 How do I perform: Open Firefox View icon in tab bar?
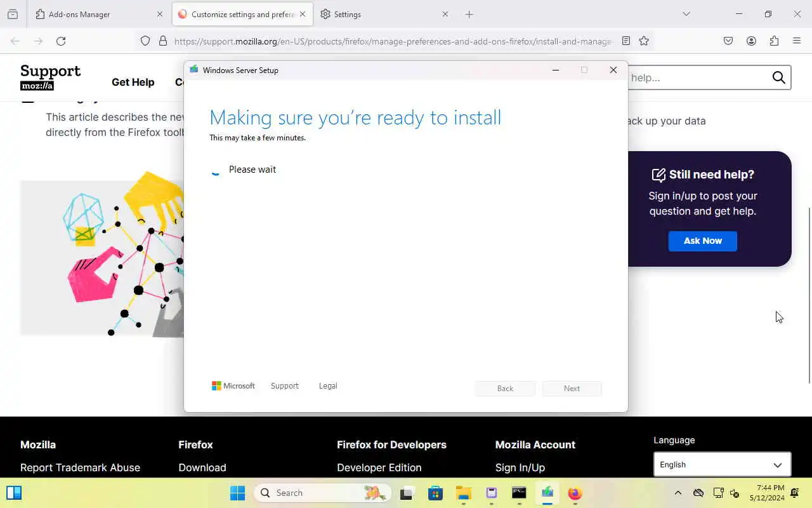[x=13, y=14]
